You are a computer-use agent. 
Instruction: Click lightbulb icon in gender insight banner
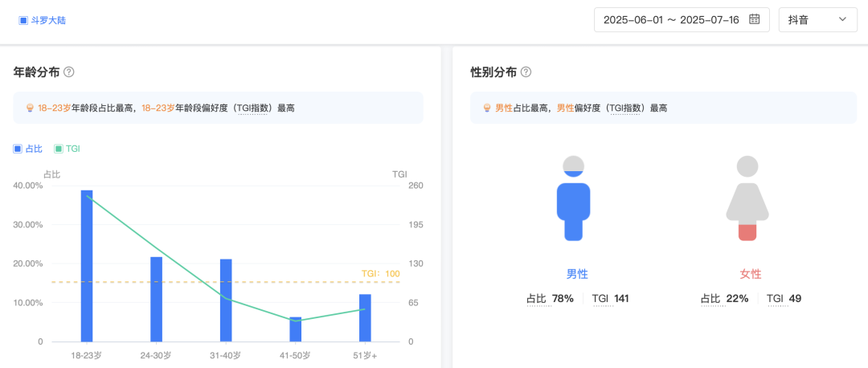coord(486,108)
